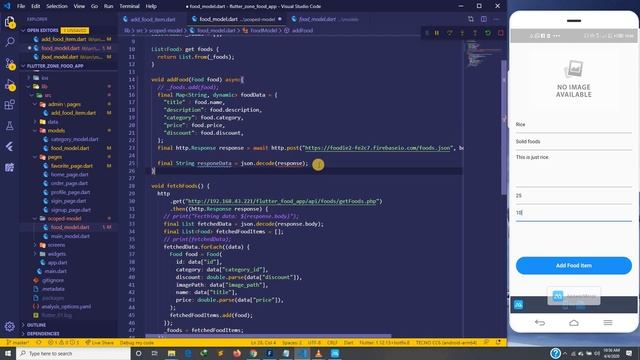Click the Synchronize Changes status icon
640x360 pixels.
pyautogui.click(x=39, y=342)
